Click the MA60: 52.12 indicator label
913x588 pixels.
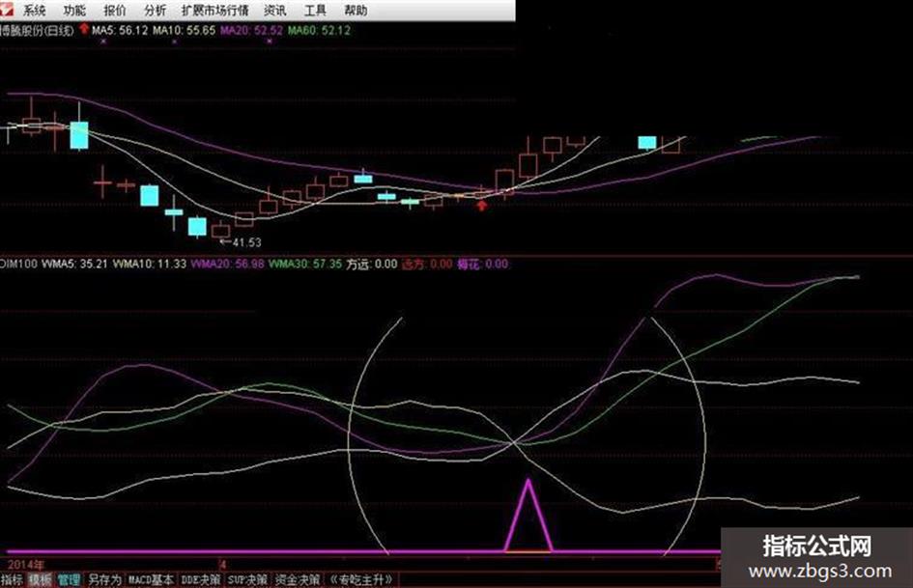319,30
